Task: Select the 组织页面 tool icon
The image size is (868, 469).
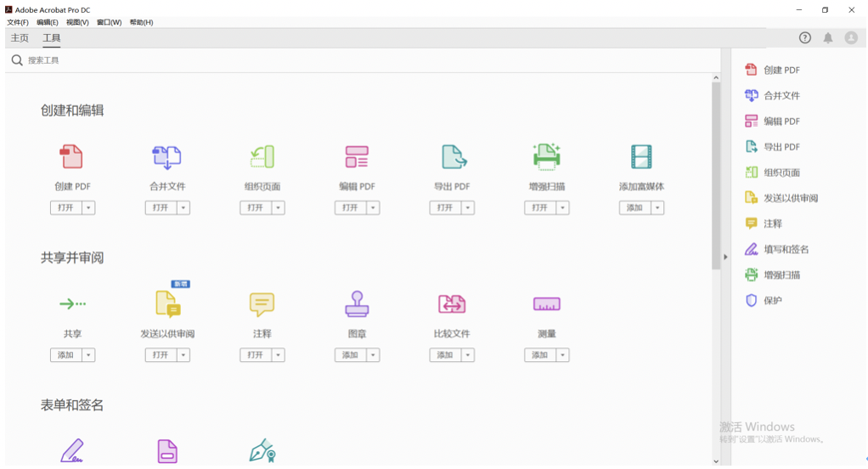Action: 262,156
